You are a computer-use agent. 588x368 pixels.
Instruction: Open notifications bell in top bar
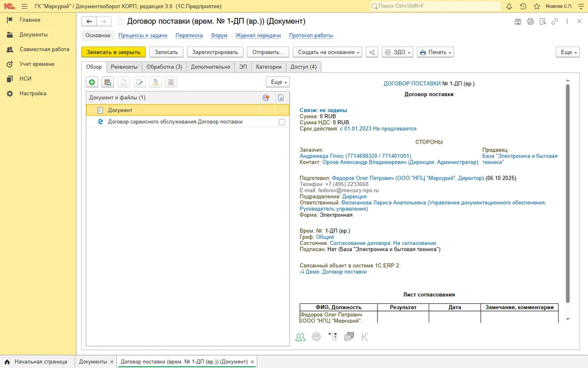(509, 6)
